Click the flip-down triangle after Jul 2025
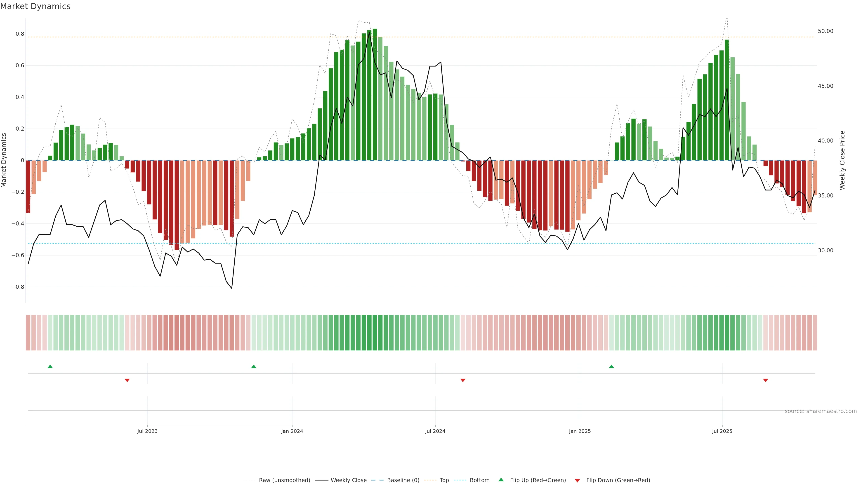 coord(765,380)
